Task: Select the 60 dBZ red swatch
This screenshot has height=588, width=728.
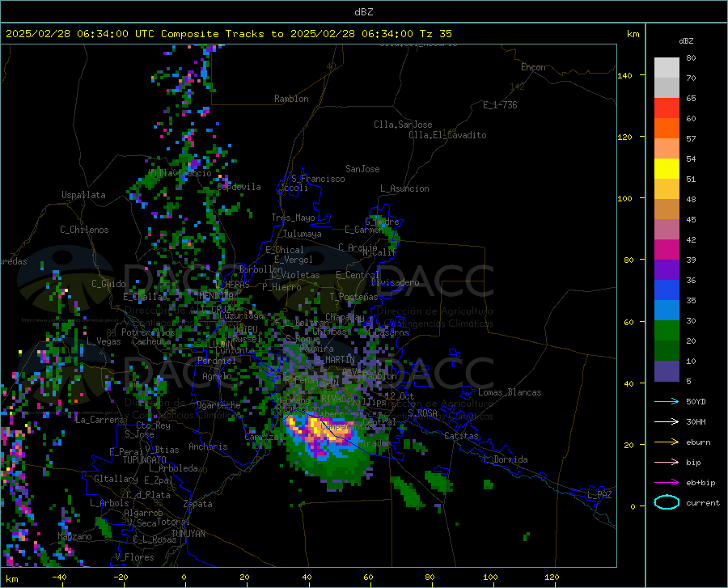Action: click(667, 108)
